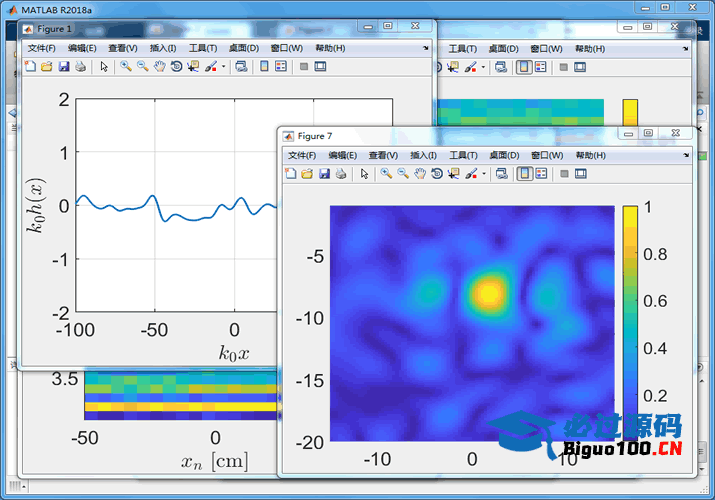
Task: Click the colorbar in Figure 7
Action: pos(629,320)
